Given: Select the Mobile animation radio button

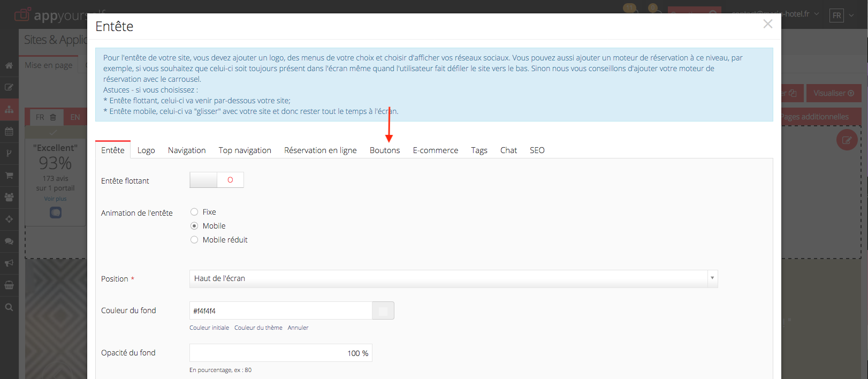Looking at the screenshot, I should point(194,226).
